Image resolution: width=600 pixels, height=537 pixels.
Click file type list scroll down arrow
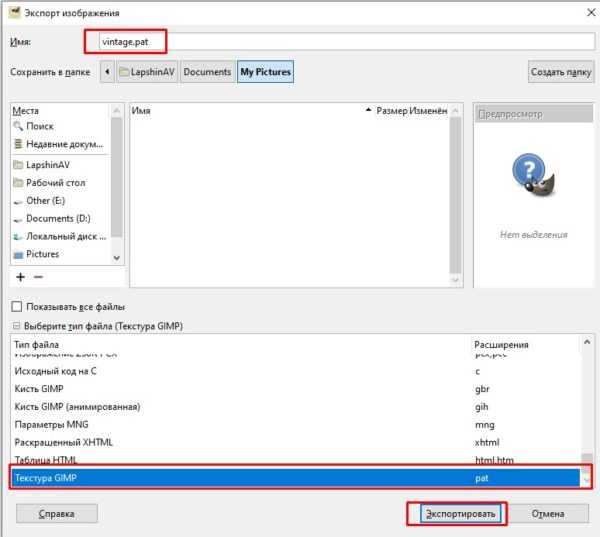pos(587,479)
